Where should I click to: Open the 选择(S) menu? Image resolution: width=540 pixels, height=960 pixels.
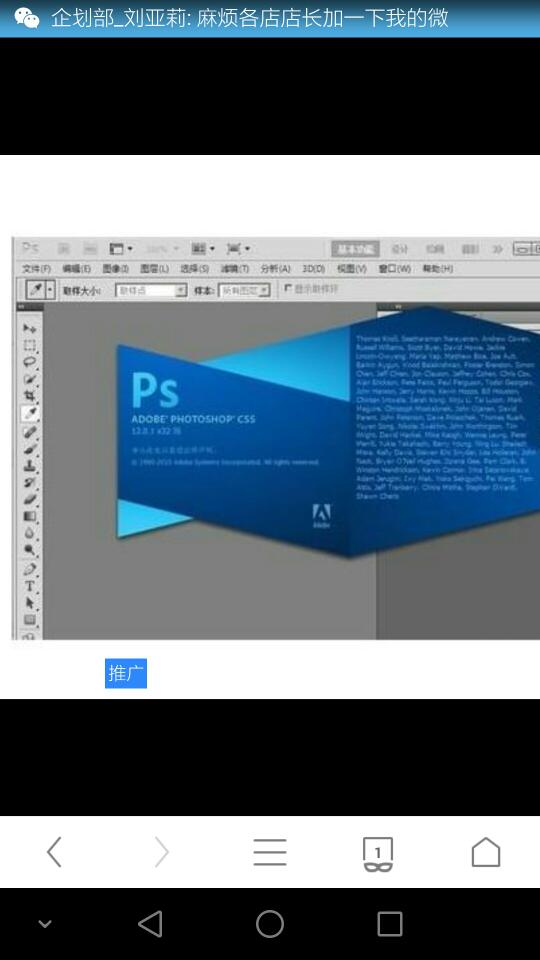coord(194,268)
